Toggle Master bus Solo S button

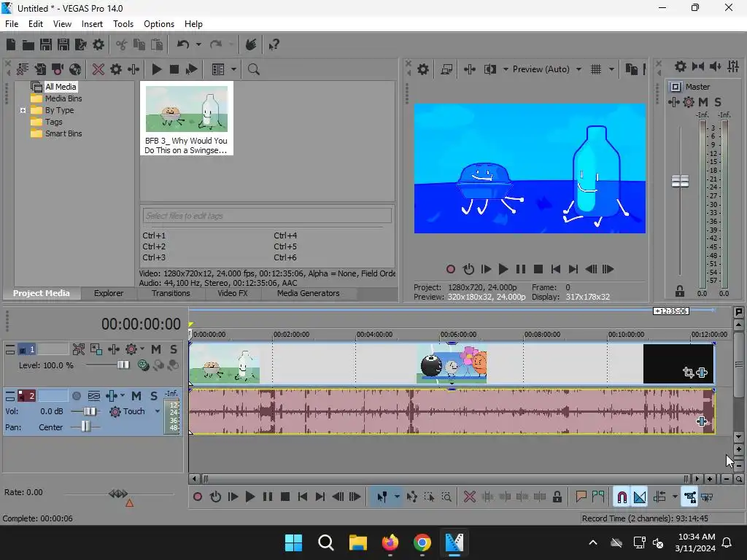coord(718,102)
